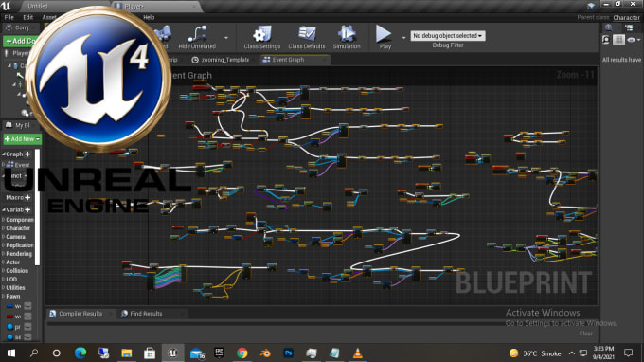Open the File menu
This screenshot has height=362, width=644.
9,17
